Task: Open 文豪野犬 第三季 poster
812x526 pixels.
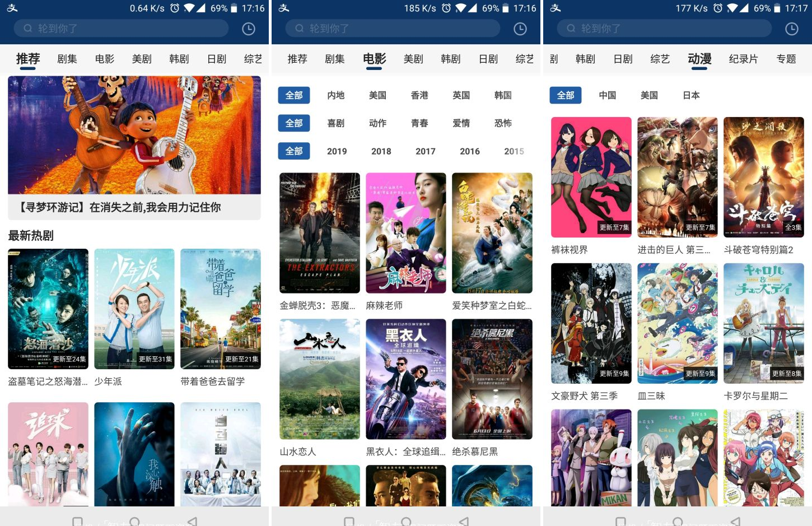Action: point(591,323)
